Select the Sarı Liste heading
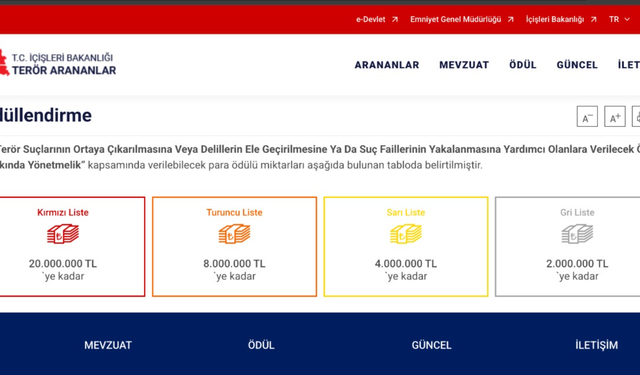 point(406,212)
